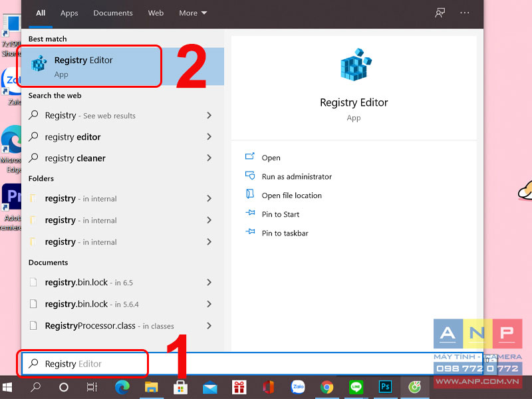Expand arrow for registry.bin.lock in 5.6.4
The width and height of the screenshot is (532, 399).
[x=209, y=304]
